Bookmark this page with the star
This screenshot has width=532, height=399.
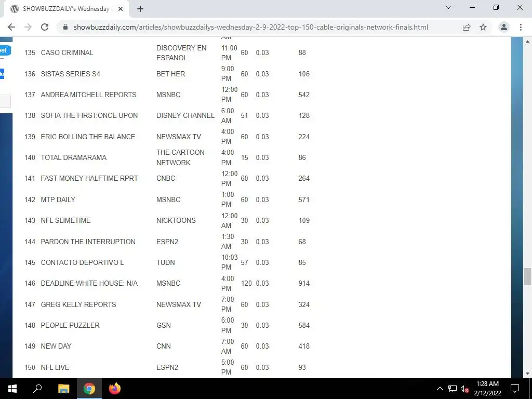(x=483, y=27)
